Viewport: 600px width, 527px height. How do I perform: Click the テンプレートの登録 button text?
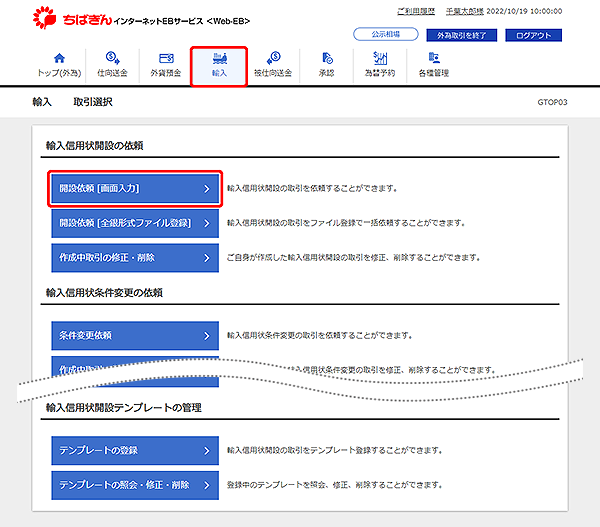[98, 450]
